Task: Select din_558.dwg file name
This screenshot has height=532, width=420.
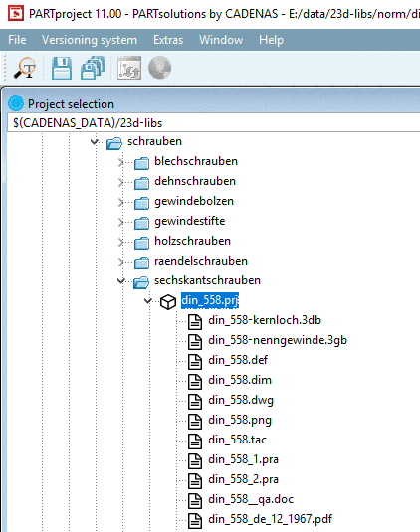Action: coord(241,400)
